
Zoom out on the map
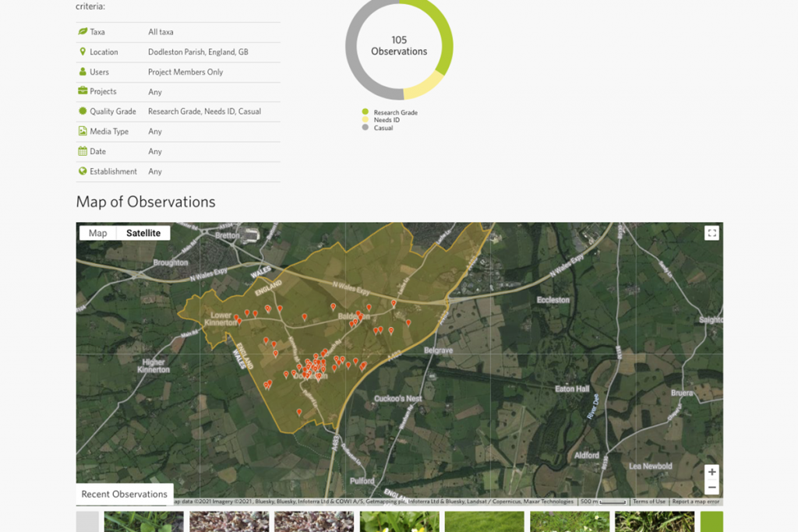click(x=711, y=488)
